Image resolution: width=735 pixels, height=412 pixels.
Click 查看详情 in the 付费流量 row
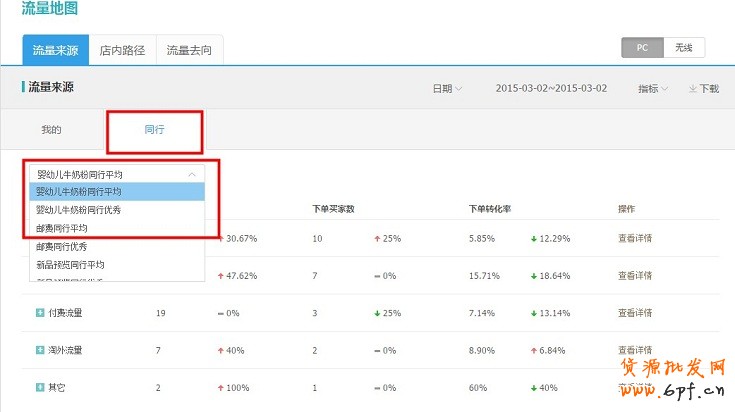635,313
